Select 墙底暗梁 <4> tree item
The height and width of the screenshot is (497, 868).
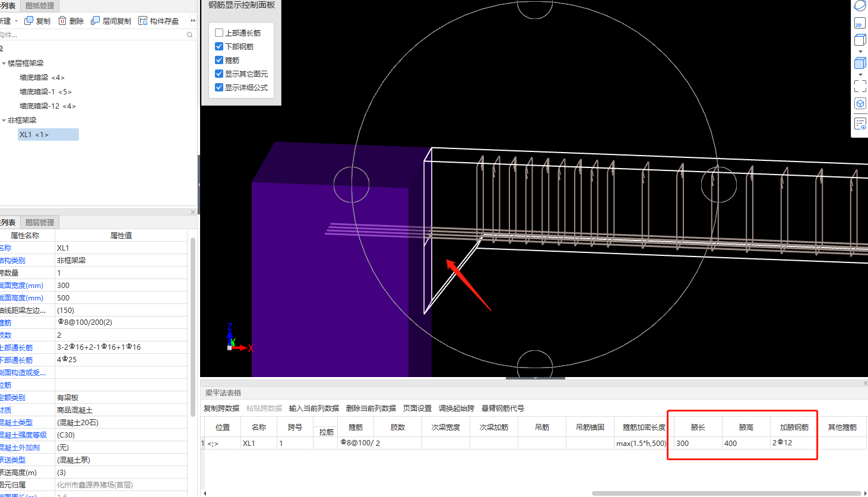(42, 78)
